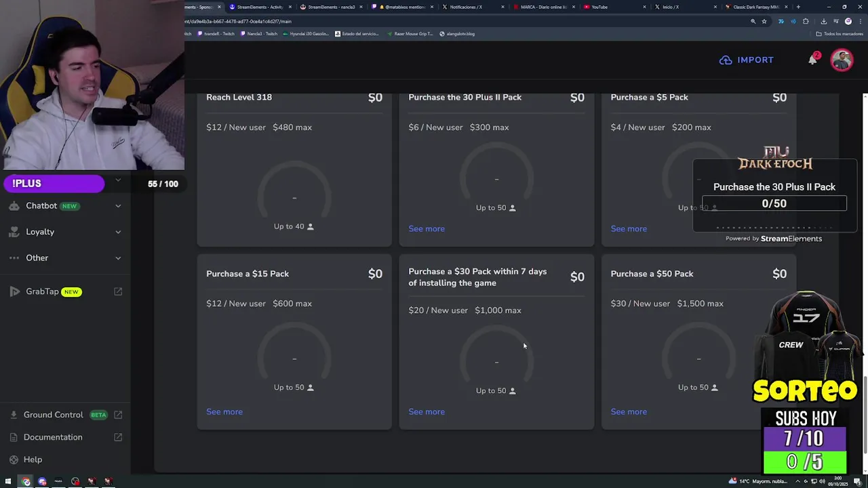Open the browser extensions puzzle icon
868x488 pixels.
tap(806, 21)
